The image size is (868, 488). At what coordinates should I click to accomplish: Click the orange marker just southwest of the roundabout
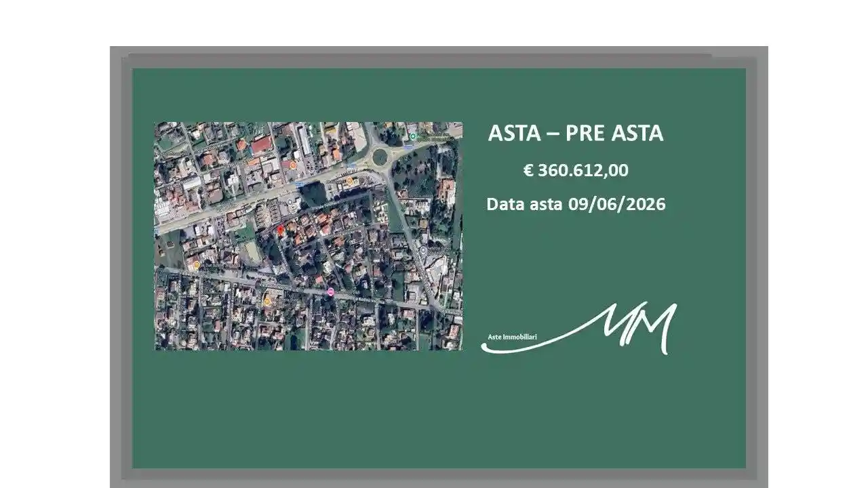350,181
